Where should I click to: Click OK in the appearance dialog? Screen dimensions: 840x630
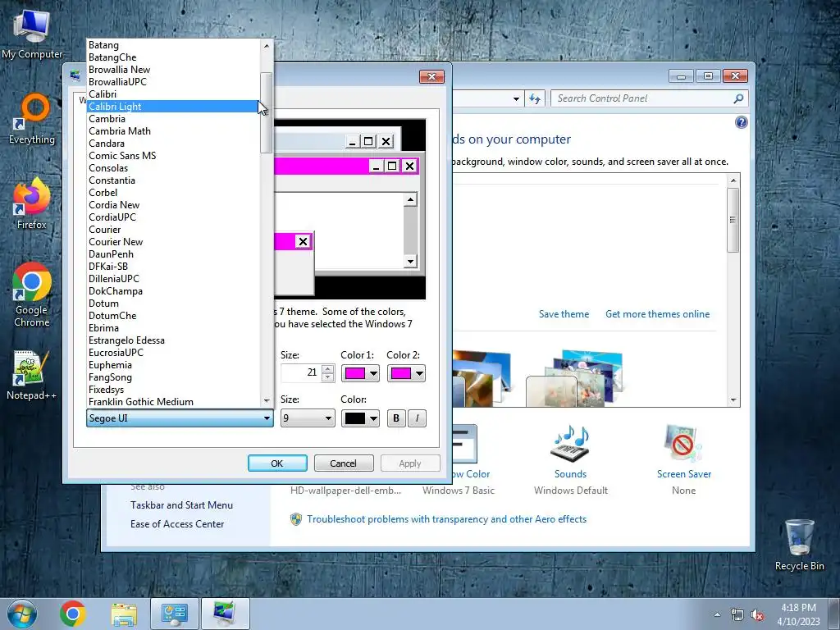click(x=277, y=463)
